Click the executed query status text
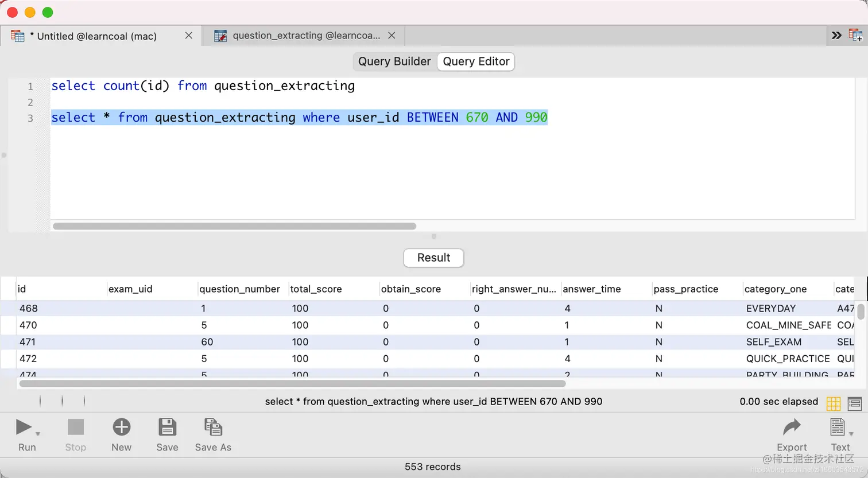Screen dimensions: 868x478 [x=433, y=402]
